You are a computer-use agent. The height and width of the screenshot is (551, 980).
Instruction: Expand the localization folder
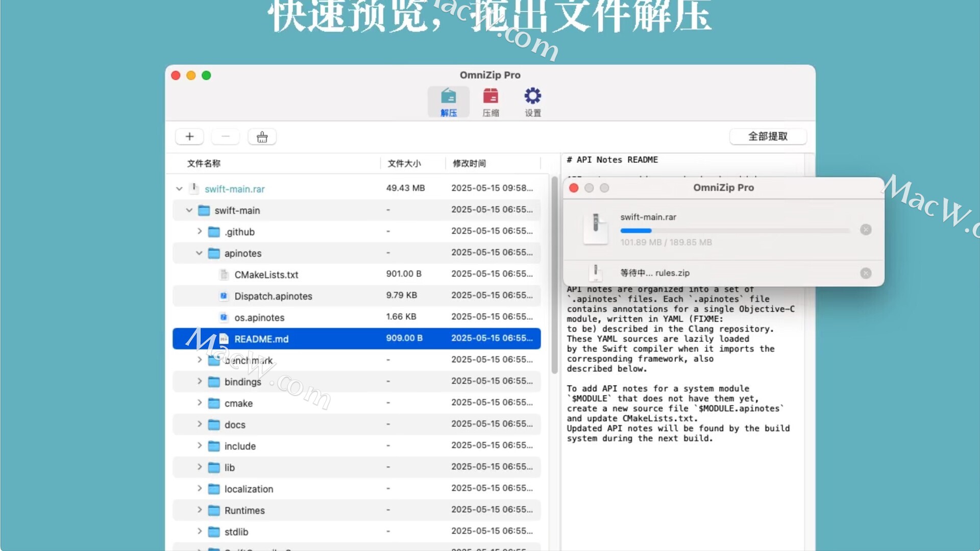point(200,489)
